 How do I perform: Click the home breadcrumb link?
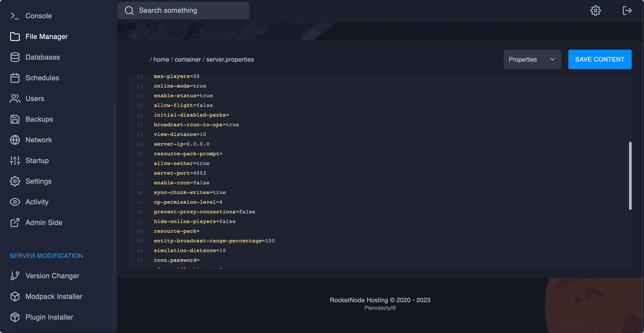click(161, 60)
